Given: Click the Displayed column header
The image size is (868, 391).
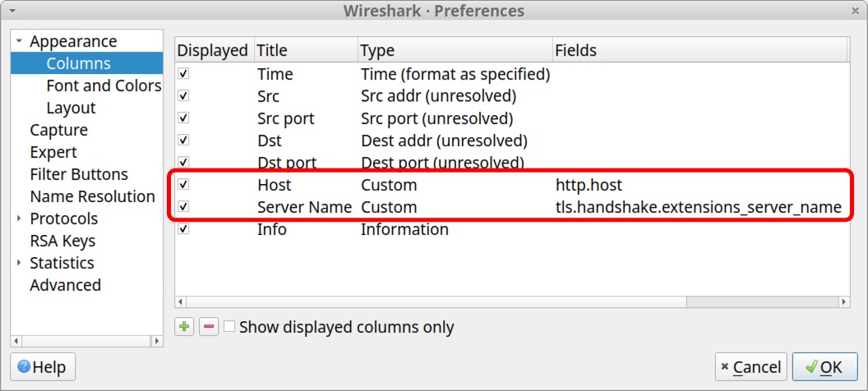Looking at the screenshot, I should point(215,50).
